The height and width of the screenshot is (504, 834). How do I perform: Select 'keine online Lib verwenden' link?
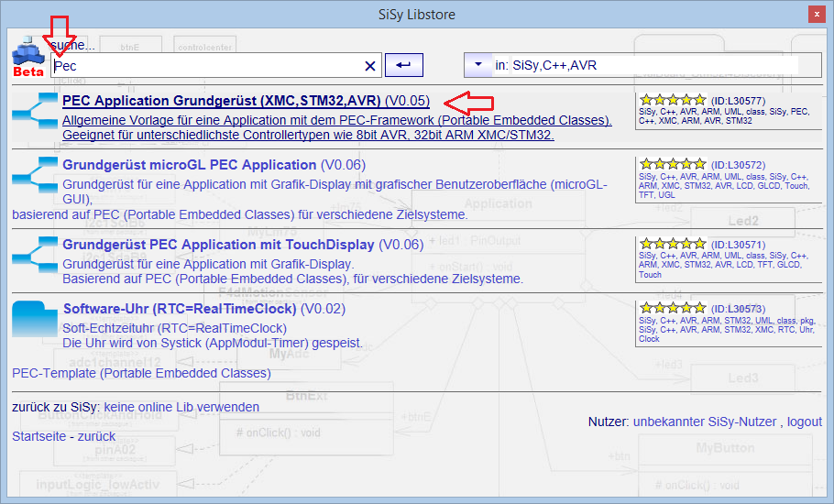181,407
